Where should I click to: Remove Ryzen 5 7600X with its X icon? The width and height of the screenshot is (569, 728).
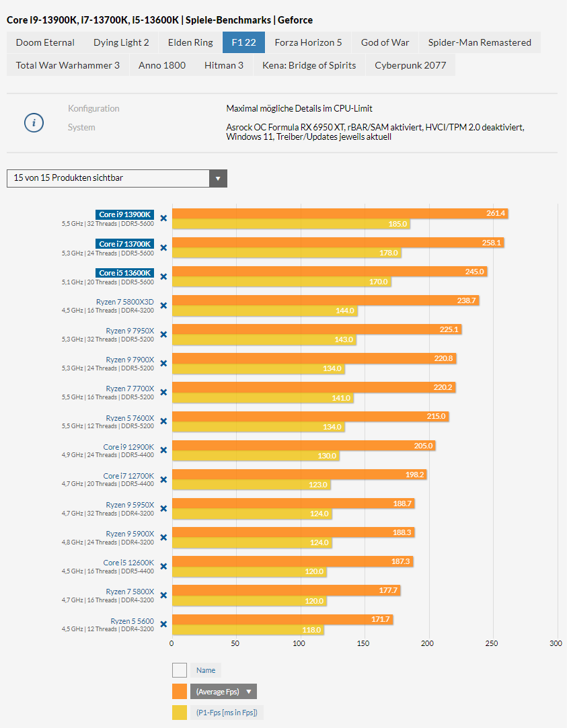click(x=163, y=421)
